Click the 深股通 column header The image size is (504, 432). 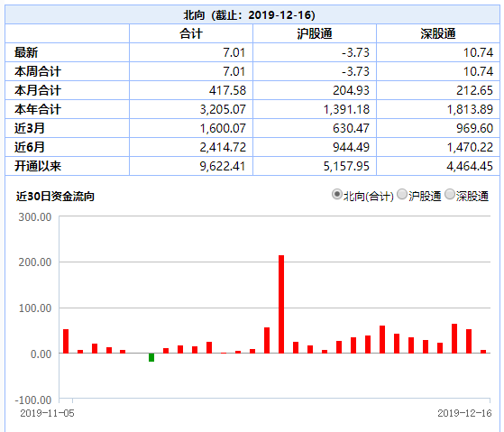pyautogui.click(x=438, y=33)
